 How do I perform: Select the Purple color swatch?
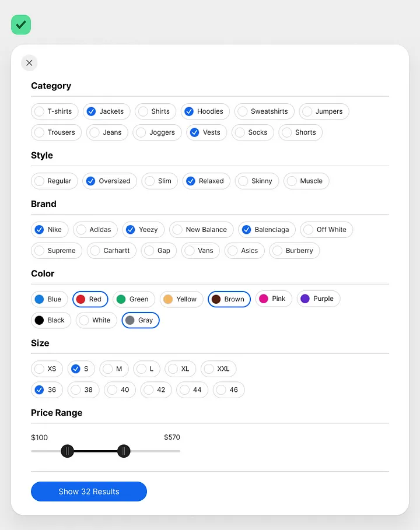tap(318, 299)
